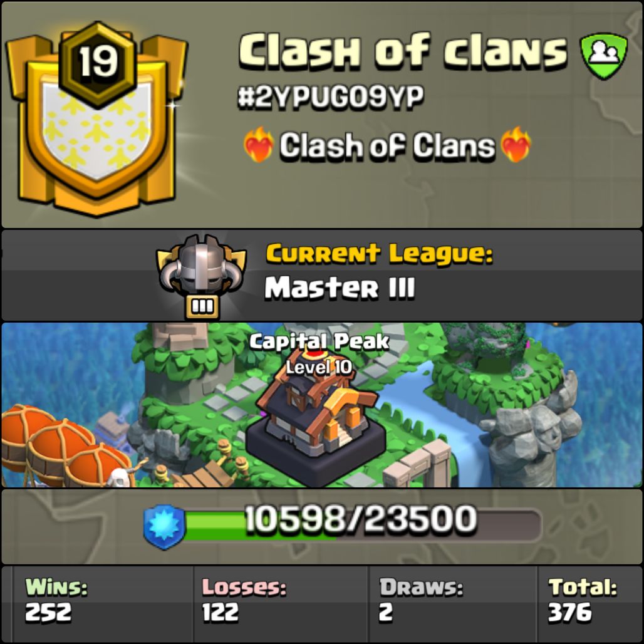The width and height of the screenshot is (644, 644).
Task: Select the Losses 122 stat cell
Action: pos(281,604)
